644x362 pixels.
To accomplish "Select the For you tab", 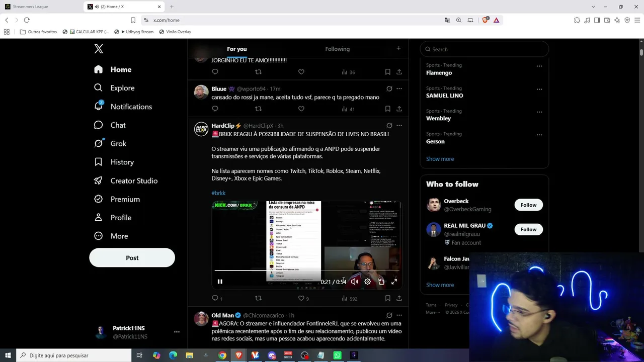I will click(237, 49).
